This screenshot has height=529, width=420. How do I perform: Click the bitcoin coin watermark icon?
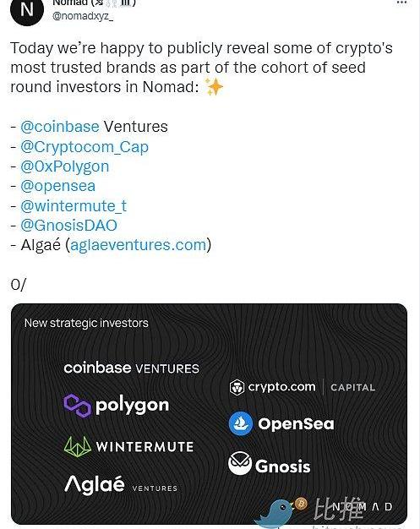[x=301, y=504]
